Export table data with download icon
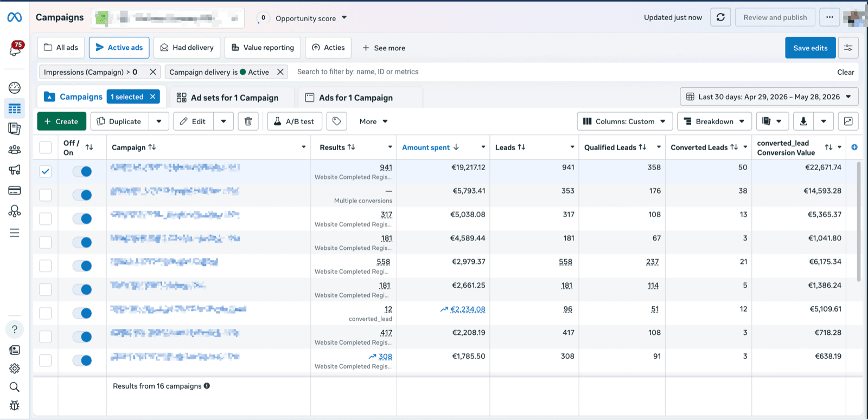 point(803,121)
